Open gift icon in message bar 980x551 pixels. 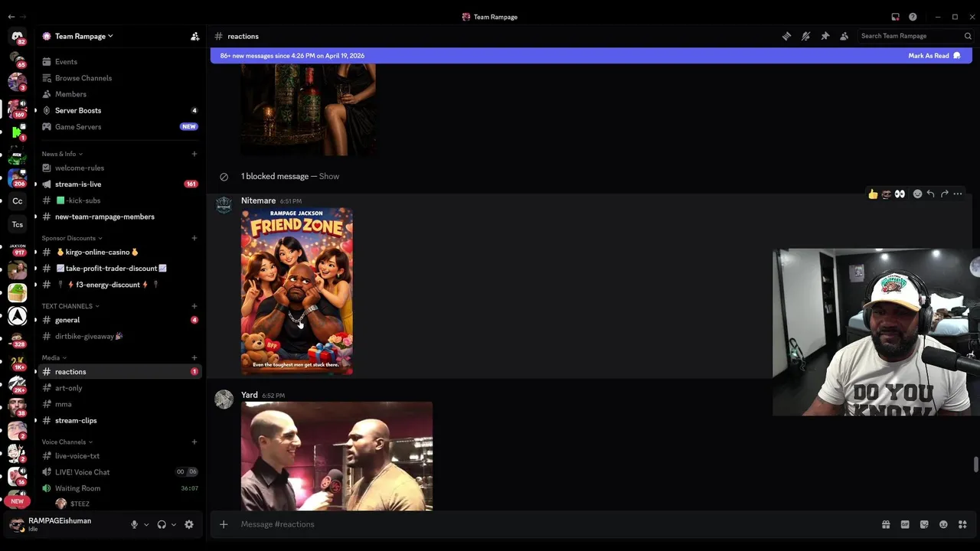(x=886, y=524)
